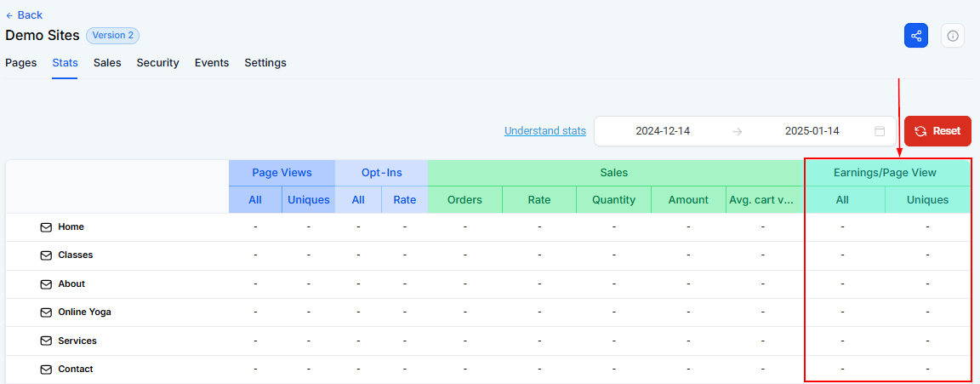Click the Demo Sites page title
The image size is (980, 384).
pyautogui.click(x=43, y=36)
